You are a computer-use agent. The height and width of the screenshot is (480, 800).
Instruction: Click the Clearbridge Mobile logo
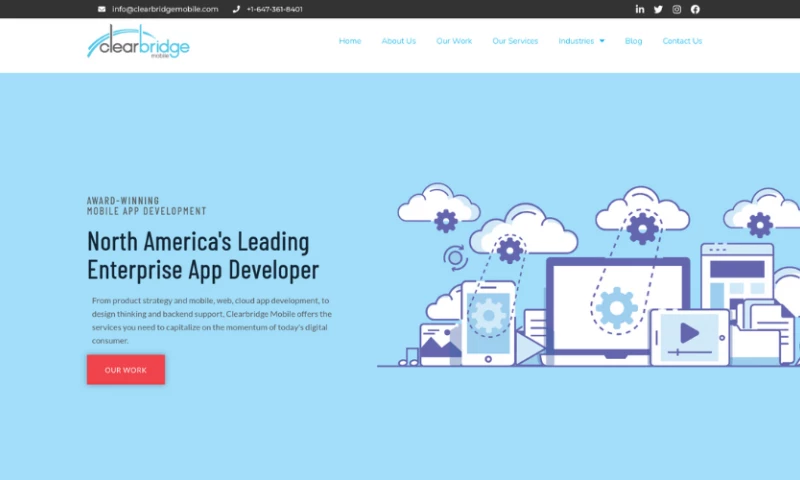(x=138, y=42)
